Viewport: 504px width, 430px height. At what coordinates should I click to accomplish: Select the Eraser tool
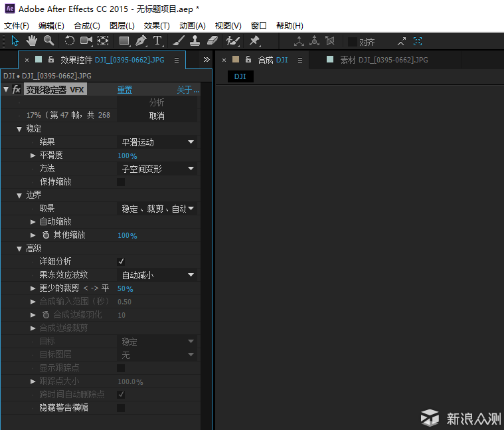pos(212,41)
